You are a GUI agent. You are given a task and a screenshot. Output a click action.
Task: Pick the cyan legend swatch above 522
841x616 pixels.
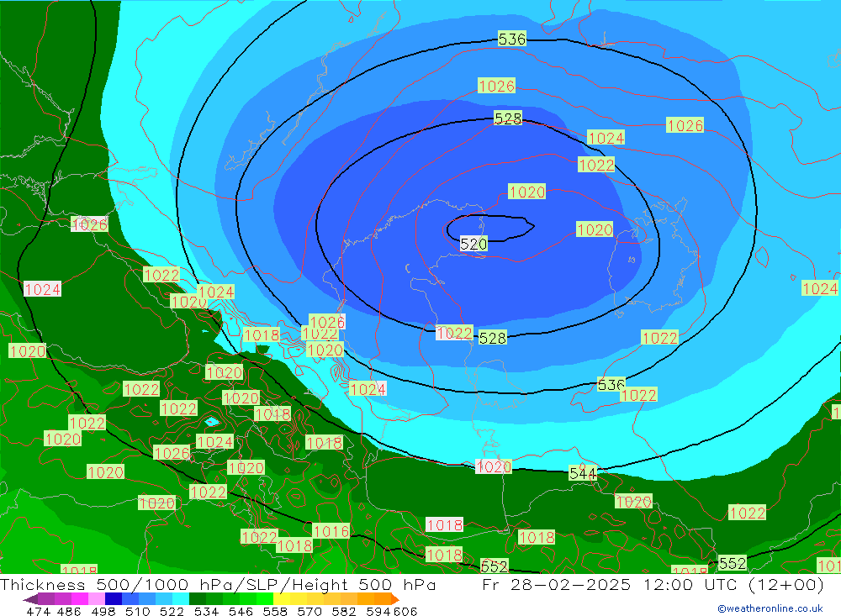(180, 599)
